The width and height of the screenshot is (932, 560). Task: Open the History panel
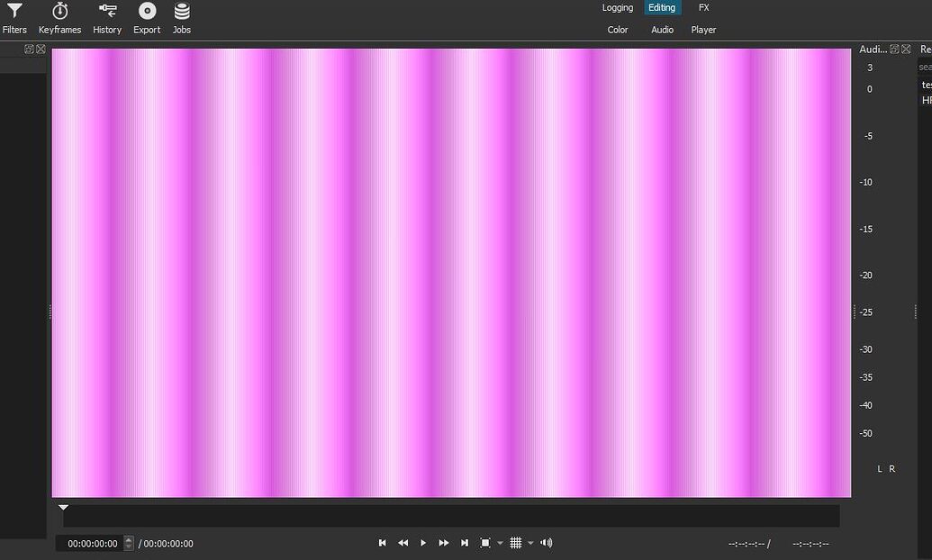(106, 18)
